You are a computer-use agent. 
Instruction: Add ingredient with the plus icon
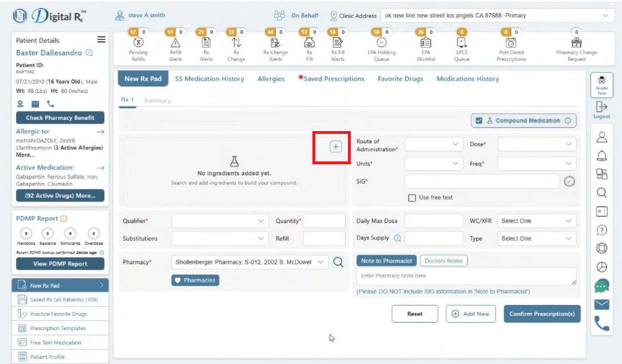(x=335, y=147)
